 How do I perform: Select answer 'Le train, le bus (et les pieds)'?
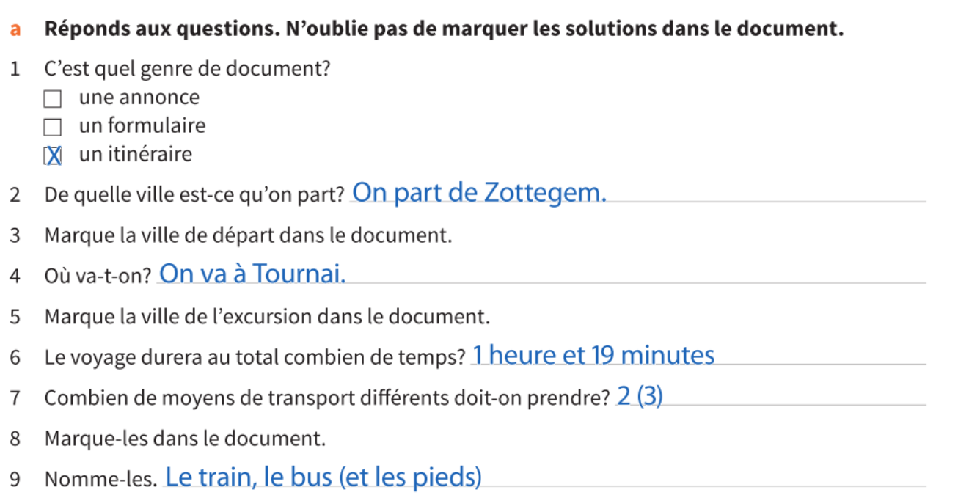point(323,477)
